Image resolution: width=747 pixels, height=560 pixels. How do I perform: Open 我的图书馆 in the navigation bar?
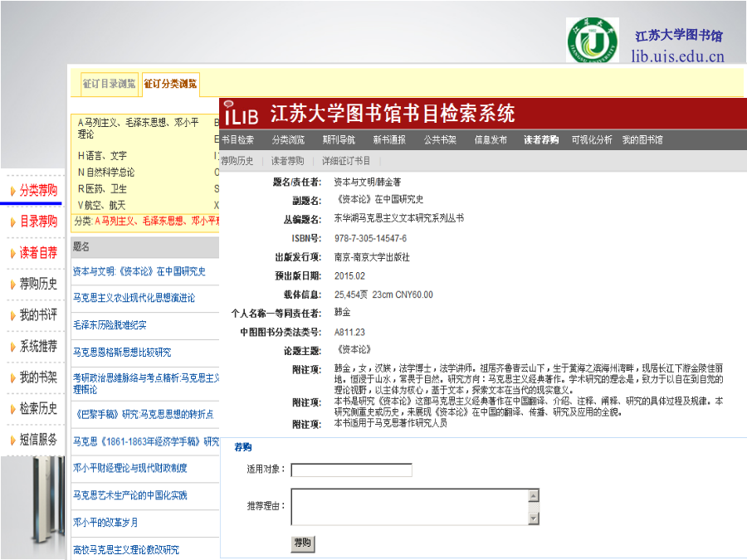pyautogui.click(x=642, y=140)
